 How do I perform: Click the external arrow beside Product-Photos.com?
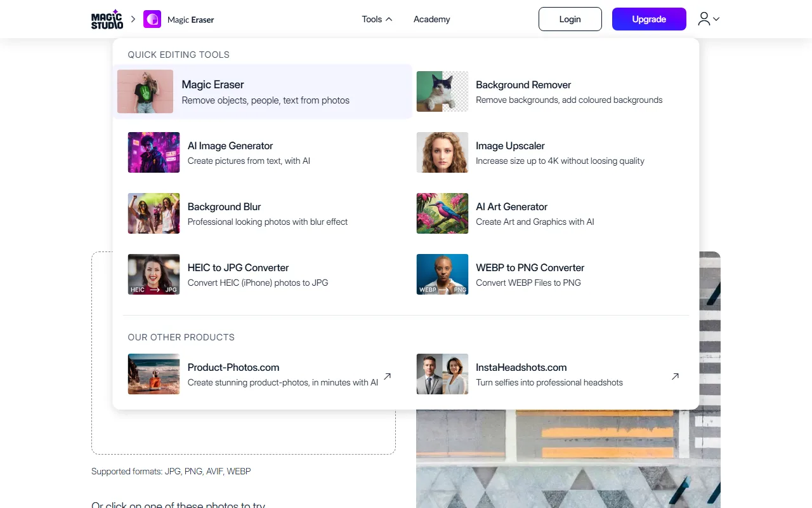[387, 377]
